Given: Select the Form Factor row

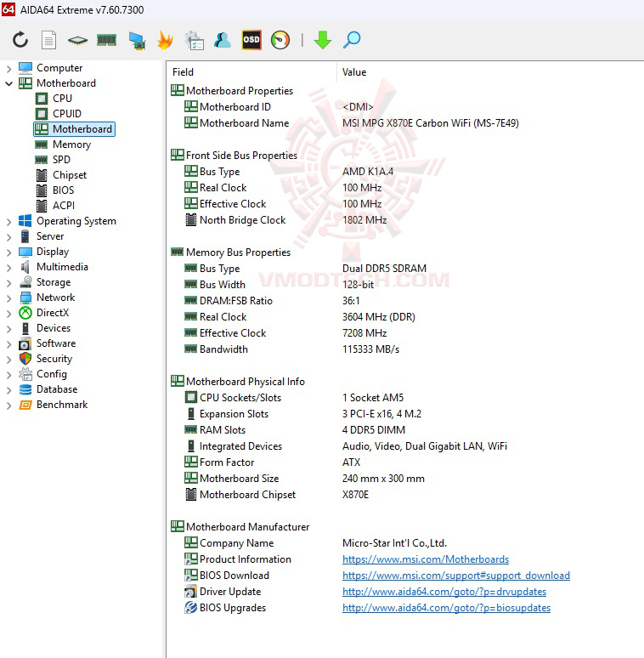Looking at the screenshot, I should click(272, 462).
